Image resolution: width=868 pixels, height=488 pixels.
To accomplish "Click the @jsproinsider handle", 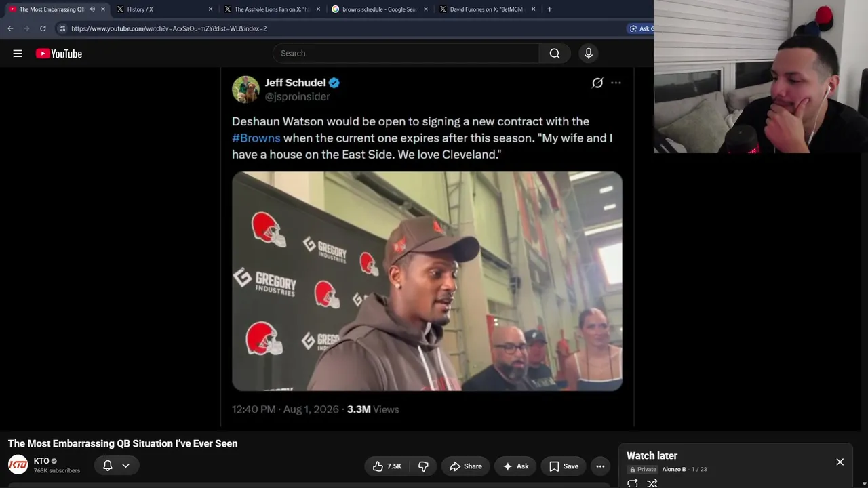I will 297,97.
